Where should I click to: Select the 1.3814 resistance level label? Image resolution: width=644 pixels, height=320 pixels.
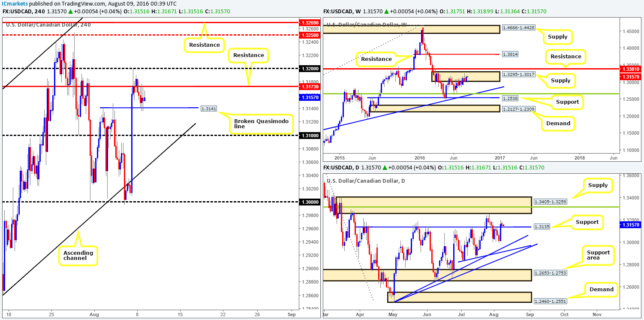(510, 54)
